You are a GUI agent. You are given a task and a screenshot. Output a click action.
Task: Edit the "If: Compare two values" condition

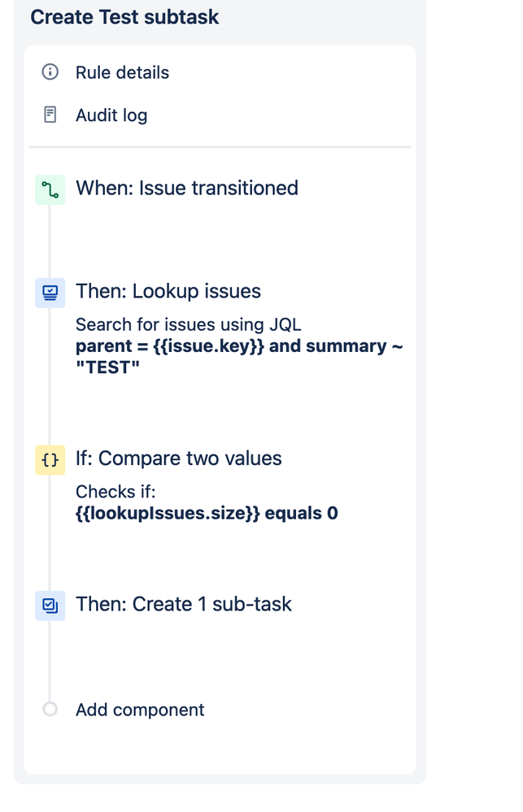point(179,458)
